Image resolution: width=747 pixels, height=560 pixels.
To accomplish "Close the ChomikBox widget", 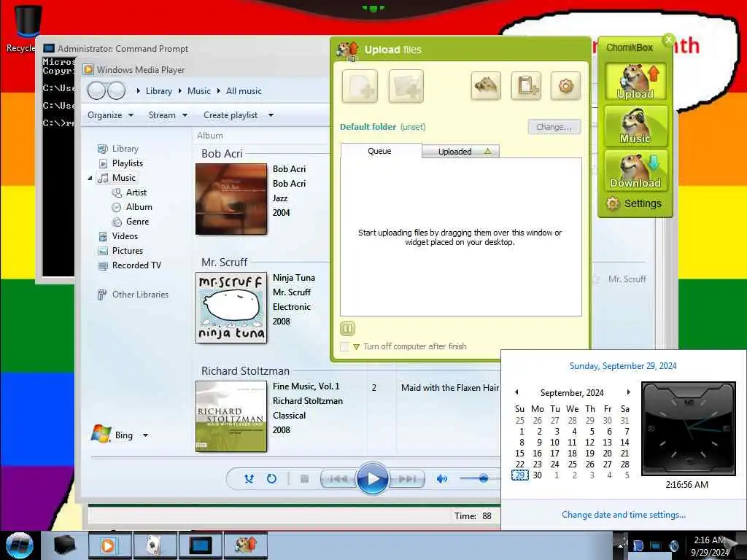I will 669,39.
